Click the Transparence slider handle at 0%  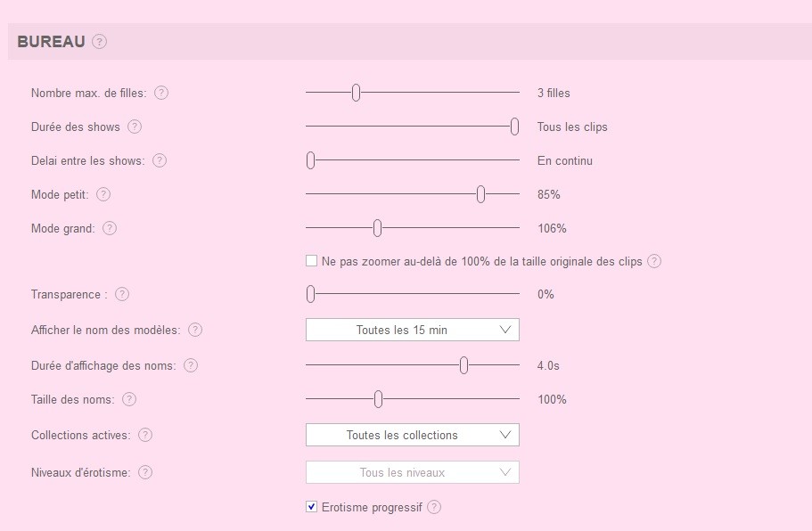[x=311, y=294]
